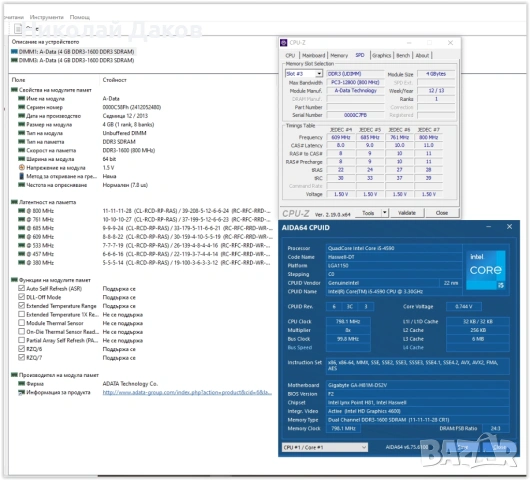Click the chip icon beside memory latency section
This screenshot has width=530, height=480.
(x=14, y=202)
